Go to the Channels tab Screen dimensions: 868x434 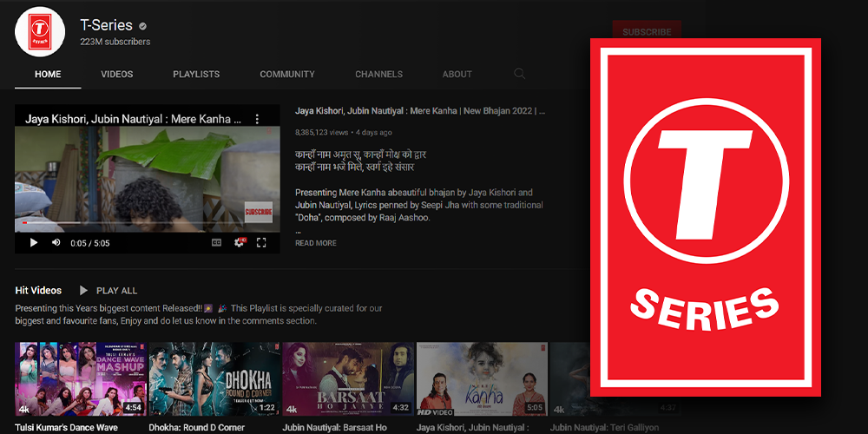[379, 74]
